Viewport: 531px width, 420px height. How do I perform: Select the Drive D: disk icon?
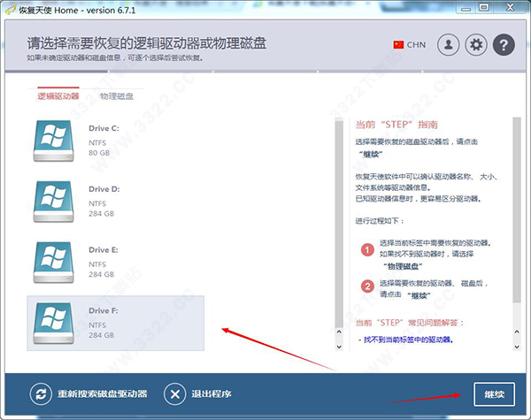pos(53,202)
